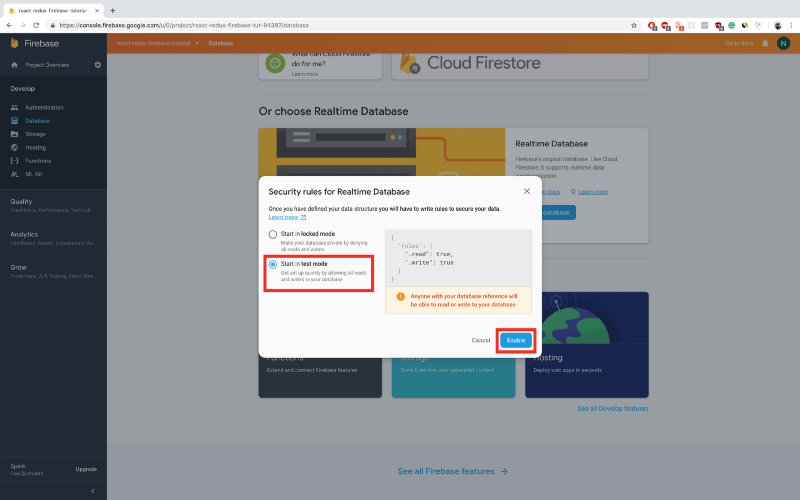Open Chrome three-dot menu
Image resolution: width=800 pixels, height=500 pixels.
click(x=792, y=25)
